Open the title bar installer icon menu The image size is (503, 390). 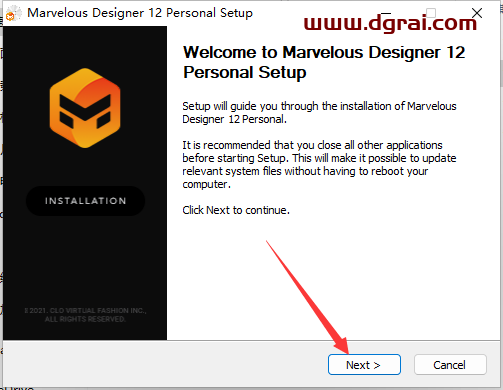(x=13, y=13)
